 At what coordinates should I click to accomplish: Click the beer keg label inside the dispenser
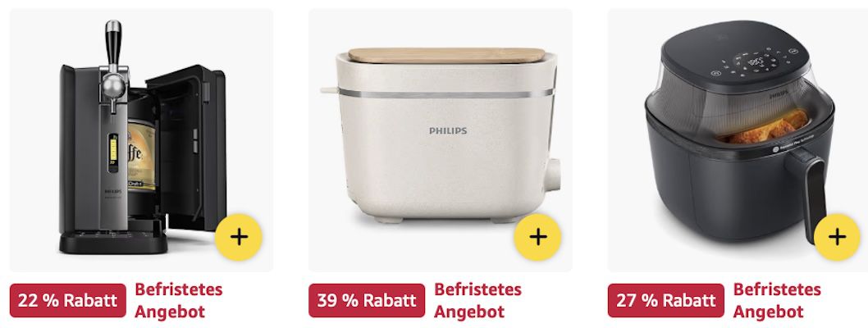[142, 153]
